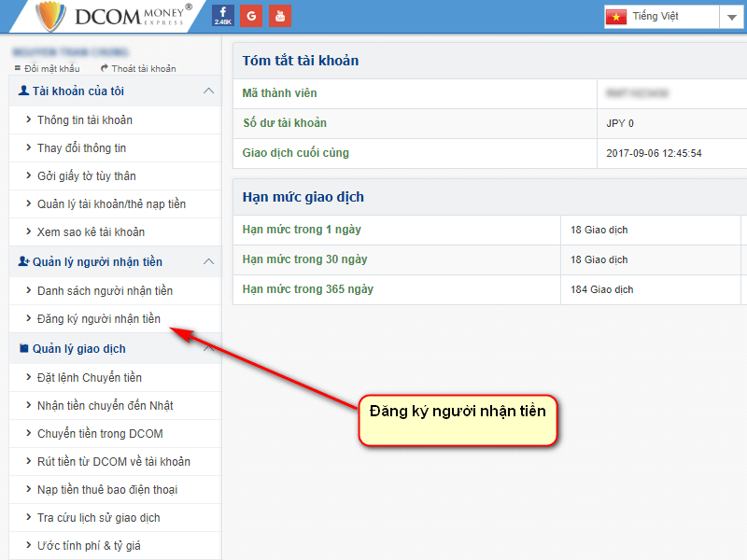
Task: Collapse the Quản lý người nhận tiền section
Action: pos(208,262)
